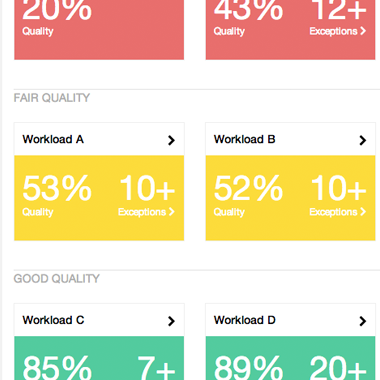
Task: Click the Workload C title
Action: click(53, 320)
